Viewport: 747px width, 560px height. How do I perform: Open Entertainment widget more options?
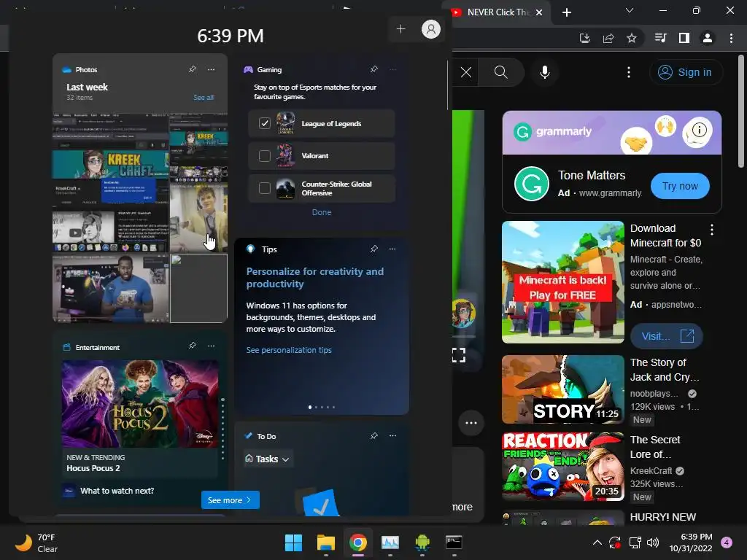(211, 346)
